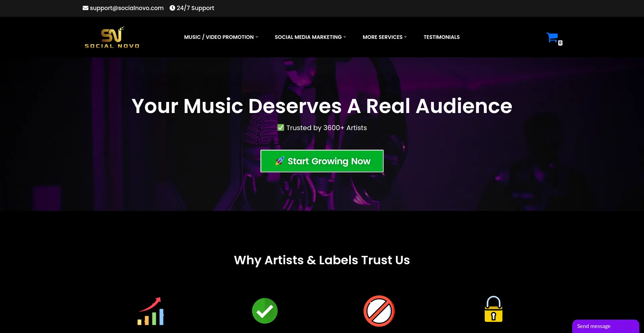Click the support@socialnovo.com email link
644x333 pixels.
(x=127, y=8)
